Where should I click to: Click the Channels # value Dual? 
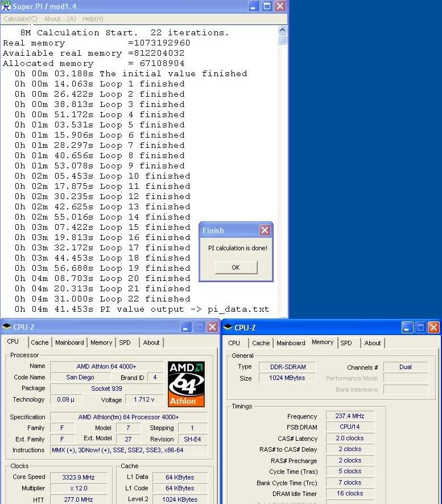pos(406,367)
